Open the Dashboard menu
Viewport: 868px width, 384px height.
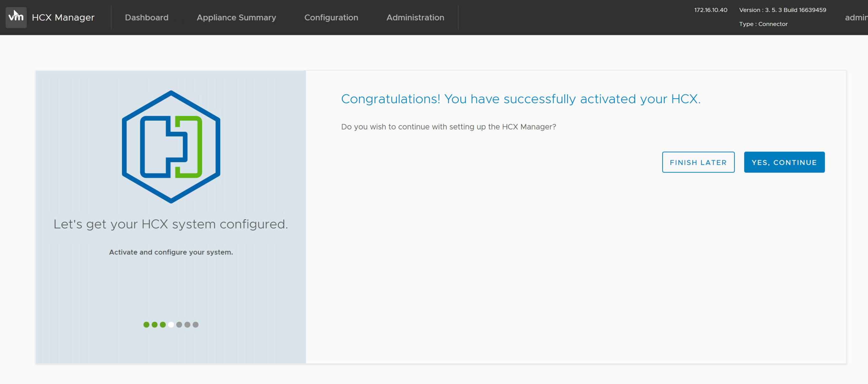pyautogui.click(x=146, y=18)
